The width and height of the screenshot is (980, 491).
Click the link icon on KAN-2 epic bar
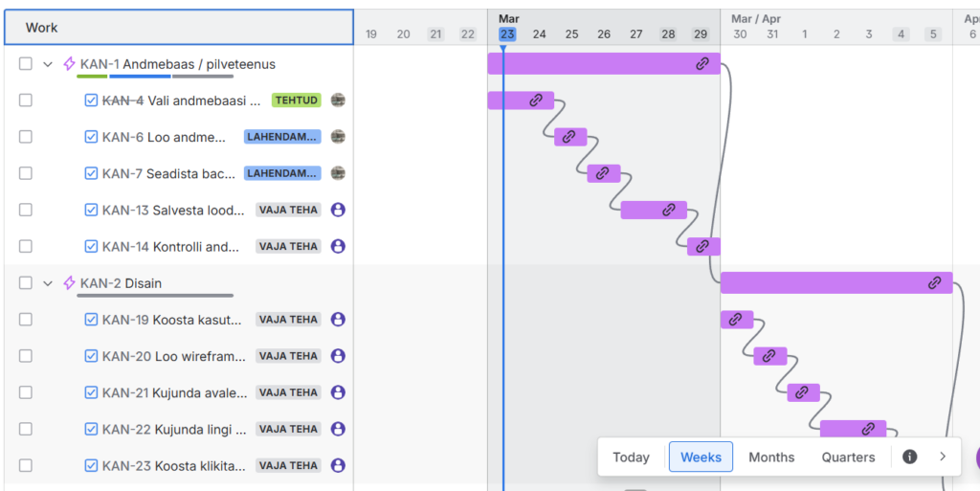tap(935, 283)
